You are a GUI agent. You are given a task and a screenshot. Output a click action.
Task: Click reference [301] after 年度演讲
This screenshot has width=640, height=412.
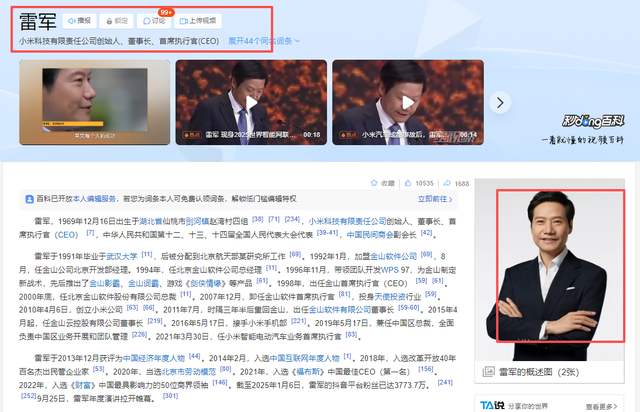[x=170, y=396]
